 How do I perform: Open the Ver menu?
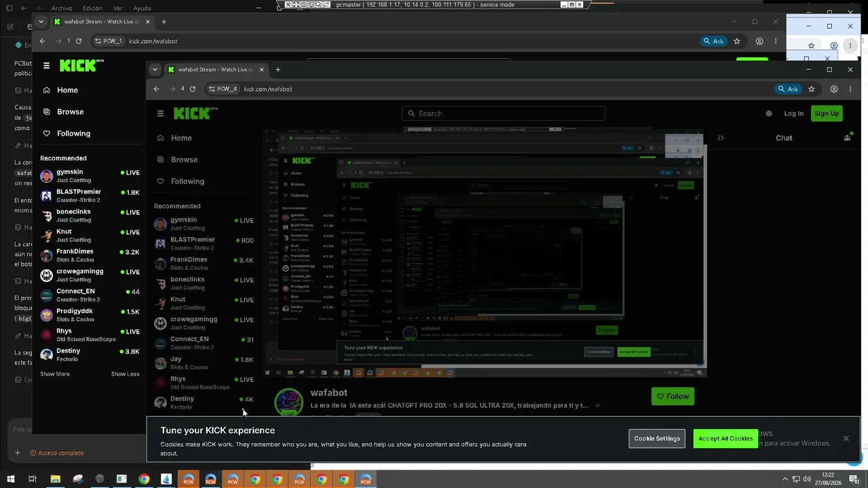118,8
